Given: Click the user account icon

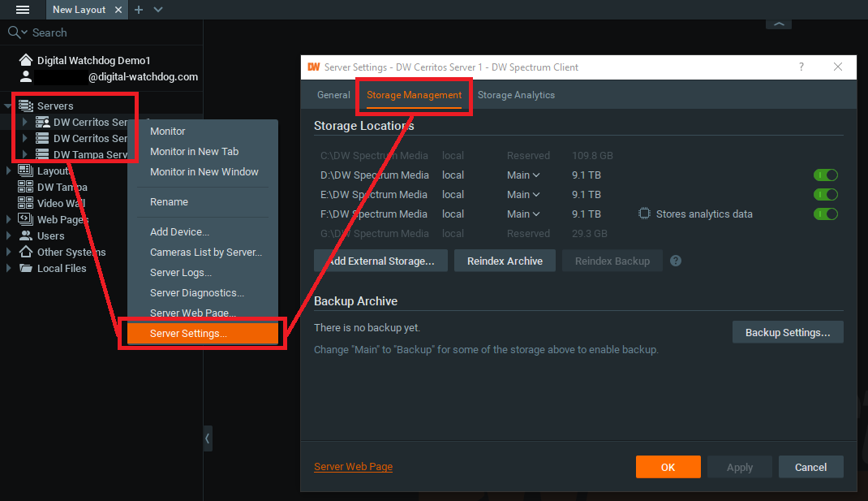Looking at the screenshot, I should (25, 76).
